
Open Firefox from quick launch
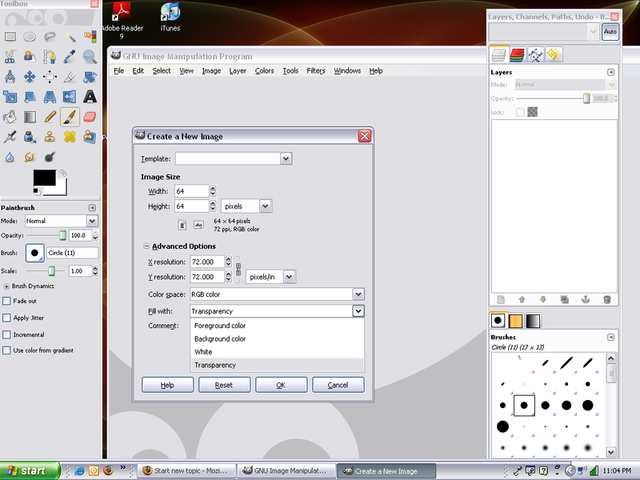(x=108, y=470)
